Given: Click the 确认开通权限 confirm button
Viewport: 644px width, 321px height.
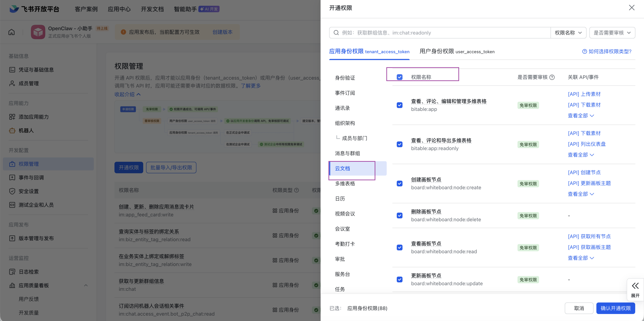Looking at the screenshot, I should pyautogui.click(x=615, y=308).
